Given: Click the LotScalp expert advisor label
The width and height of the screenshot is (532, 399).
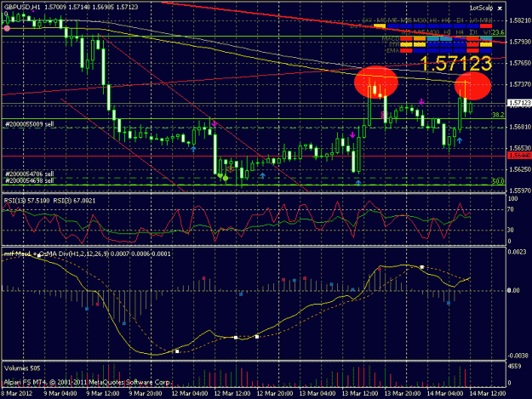Looking at the screenshot, I should pos(481,8).
